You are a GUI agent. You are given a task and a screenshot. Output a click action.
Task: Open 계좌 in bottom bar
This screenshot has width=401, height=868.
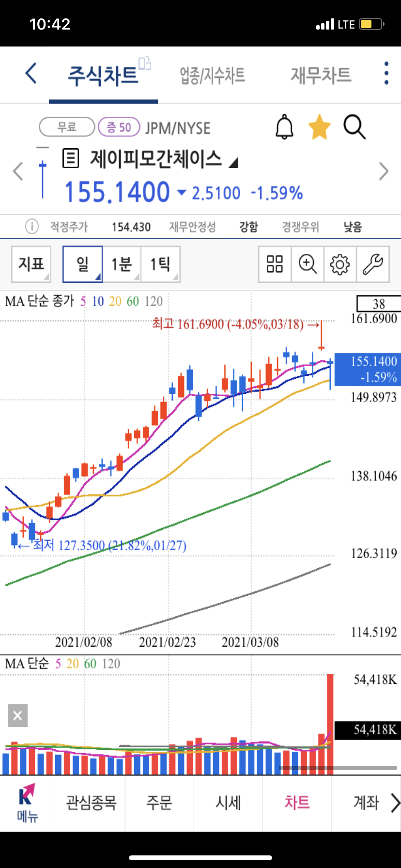(366, 803)
